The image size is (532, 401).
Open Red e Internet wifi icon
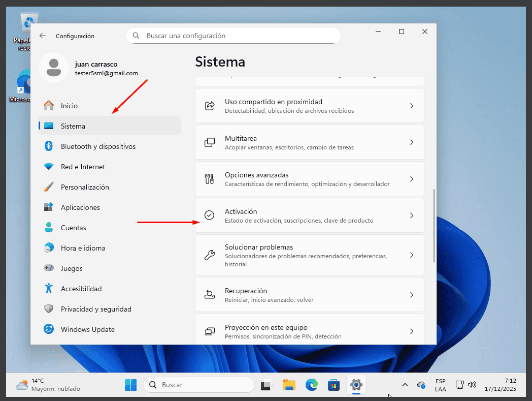click(x=49, y=167)
